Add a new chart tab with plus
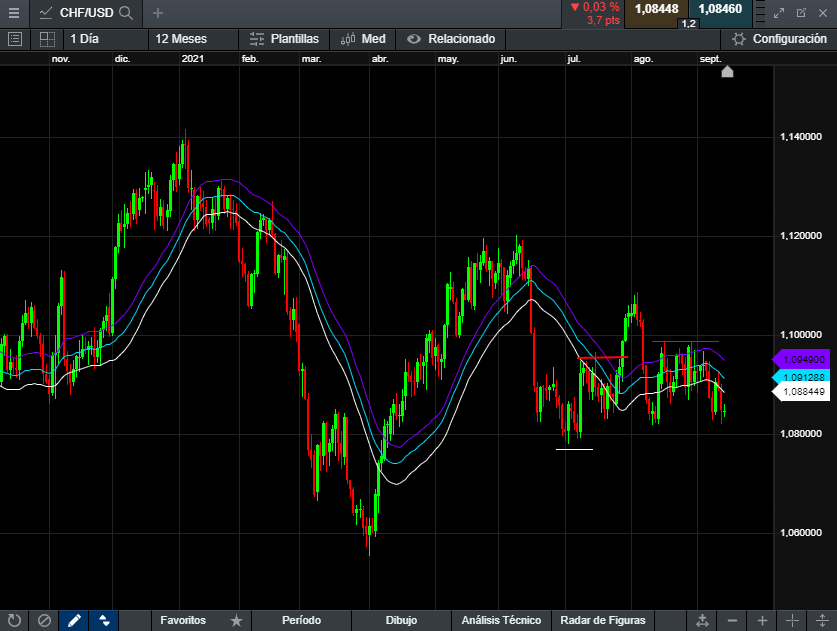Viewport: 837px width, 631px height. [x=157, y=13]
